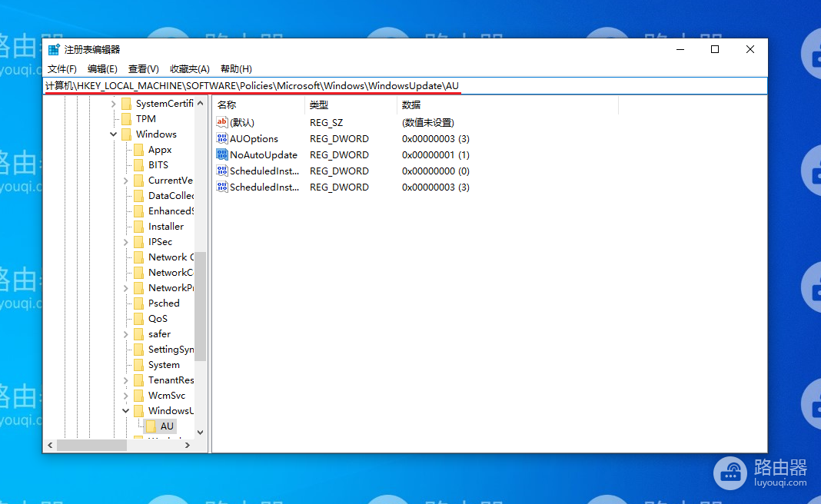The image size is (821, 504).
Task: Click the 0x00000001 (1) data value
Action: click(x=436, y=155)
